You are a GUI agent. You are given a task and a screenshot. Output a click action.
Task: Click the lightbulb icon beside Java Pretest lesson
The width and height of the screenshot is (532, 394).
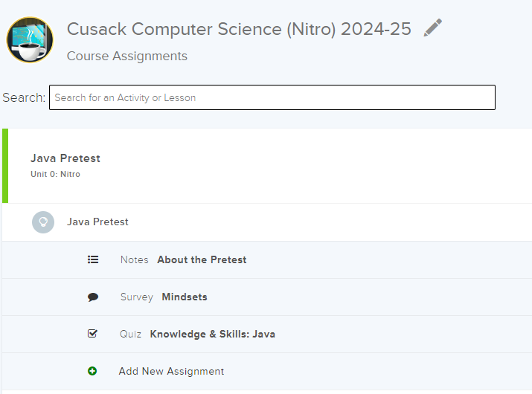[43, 222]
